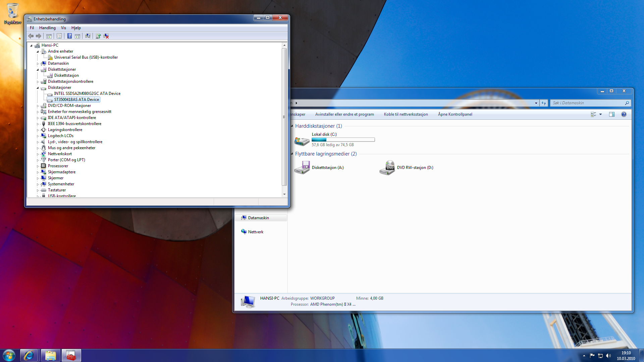Toggle the preview pane icon in Explorer

(612, 114)
